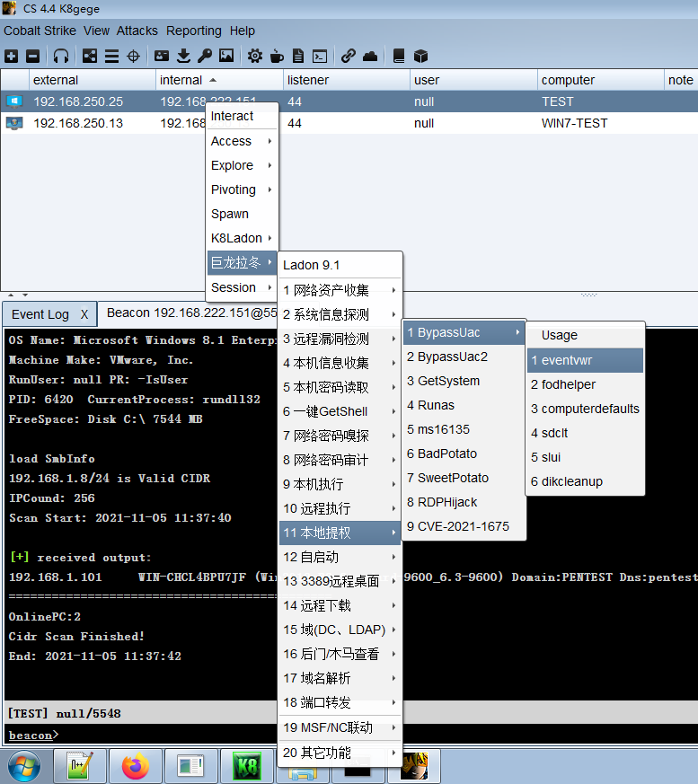The height and width of the screenshot is (784, 698).
Task: Switch to pivot graph view icon
Action: click(x=90, y=56)
